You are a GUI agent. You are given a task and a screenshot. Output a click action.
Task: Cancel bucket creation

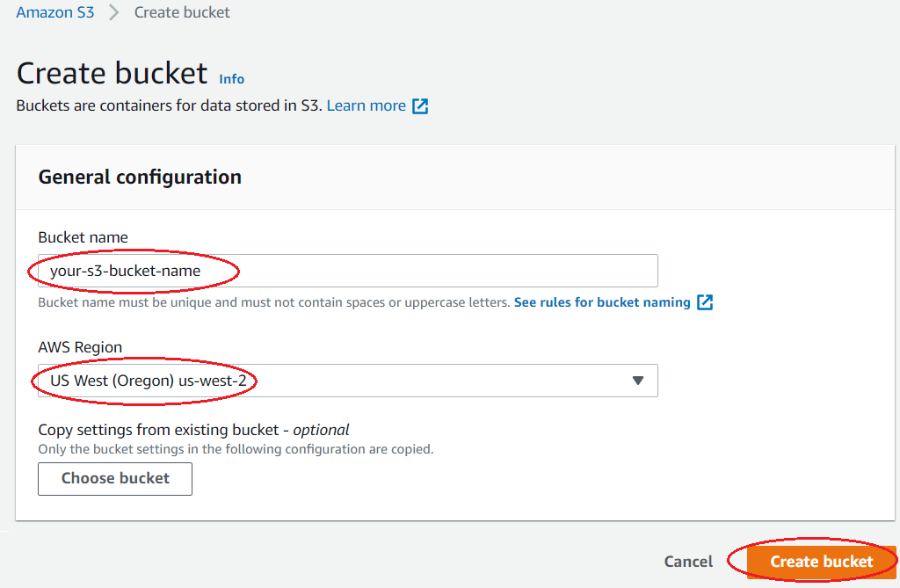[688, 562]
